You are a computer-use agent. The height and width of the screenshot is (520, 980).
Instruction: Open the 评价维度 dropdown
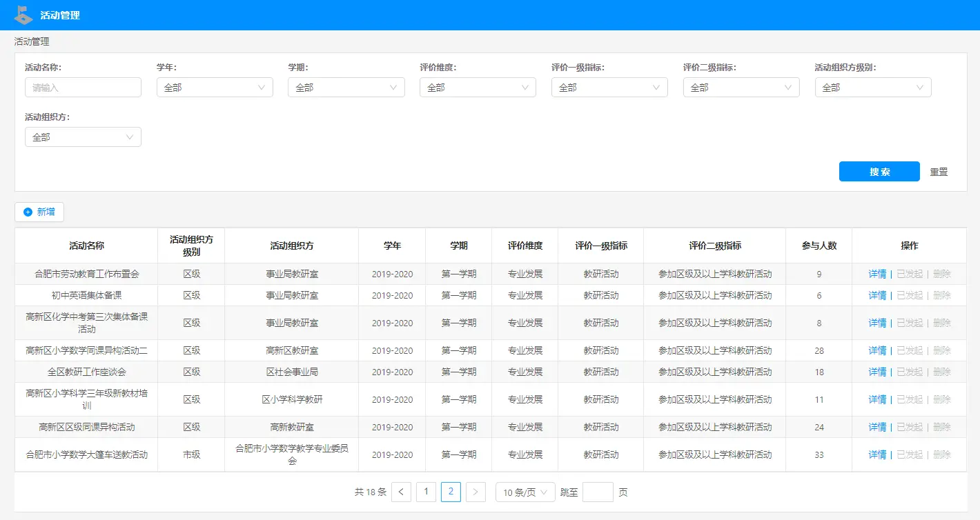478,88
